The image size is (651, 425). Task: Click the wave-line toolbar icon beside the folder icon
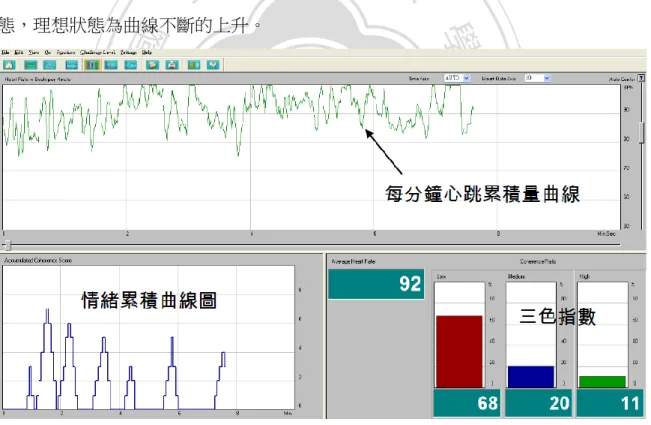click(x=131, y=65)
